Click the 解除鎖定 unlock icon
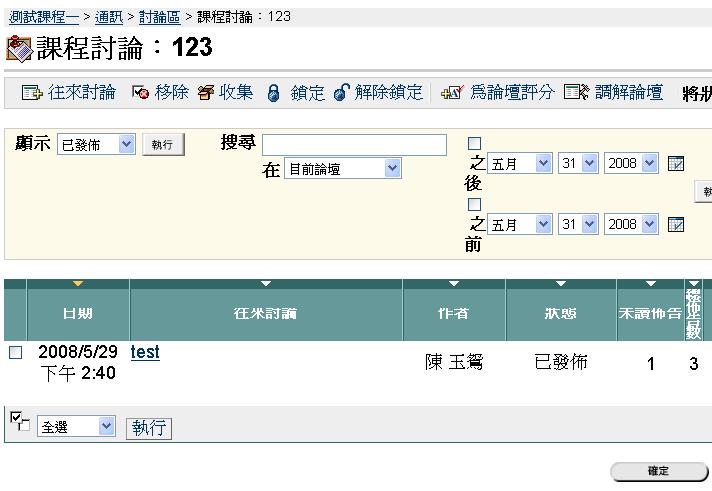712x491 pixels. 341,93
